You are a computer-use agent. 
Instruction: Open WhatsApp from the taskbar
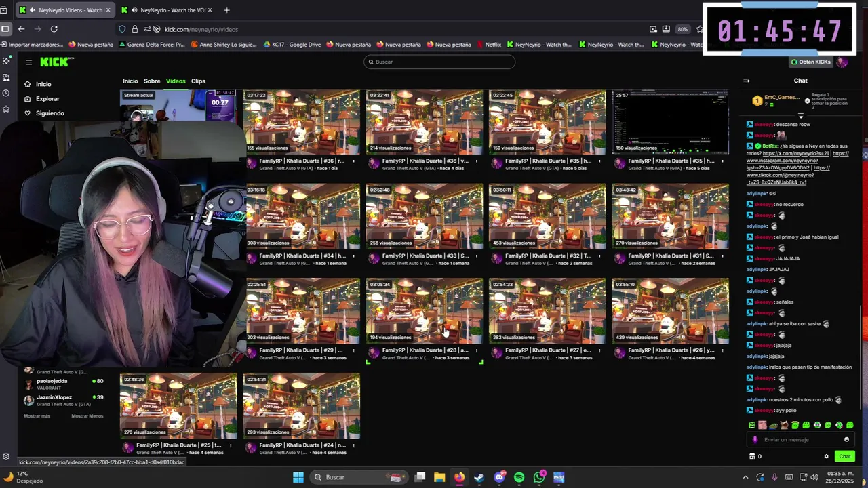click(539, 477)
